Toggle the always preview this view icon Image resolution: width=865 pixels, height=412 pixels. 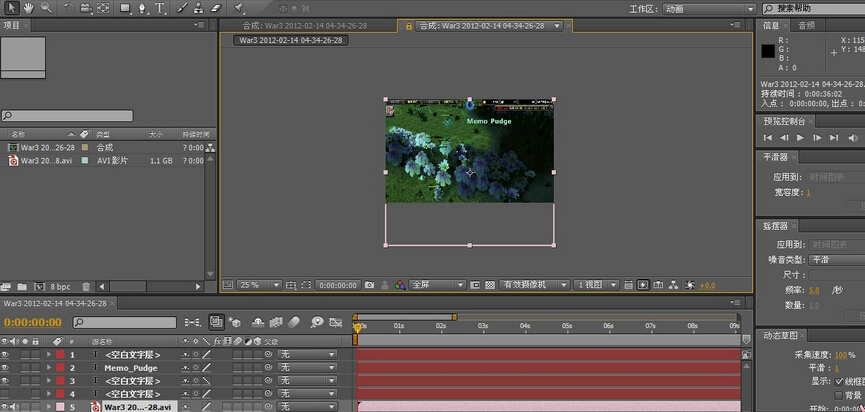(227, 285)
